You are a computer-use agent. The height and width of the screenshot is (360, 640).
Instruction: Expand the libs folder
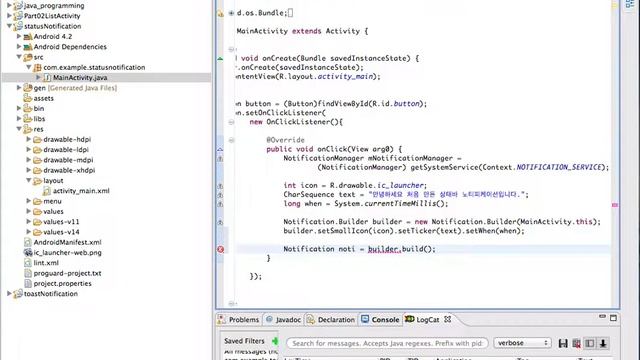pyautogui.click(x=19, y=118)
